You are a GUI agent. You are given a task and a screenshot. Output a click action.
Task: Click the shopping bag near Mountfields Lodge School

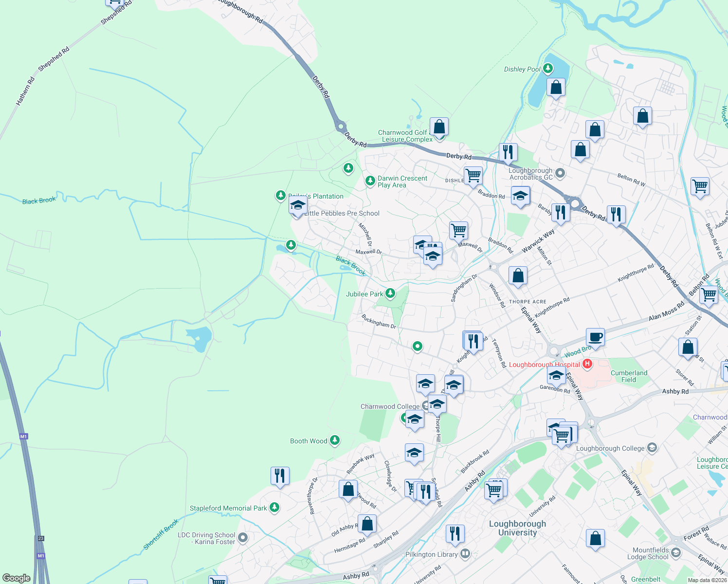point(596,538)
